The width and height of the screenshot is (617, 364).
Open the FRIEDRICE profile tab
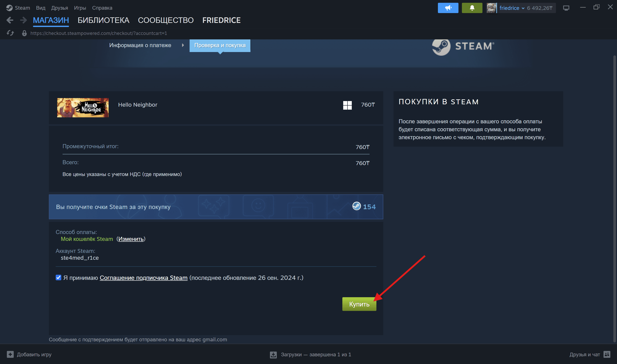pyautogui.click(x=221, y=20)
